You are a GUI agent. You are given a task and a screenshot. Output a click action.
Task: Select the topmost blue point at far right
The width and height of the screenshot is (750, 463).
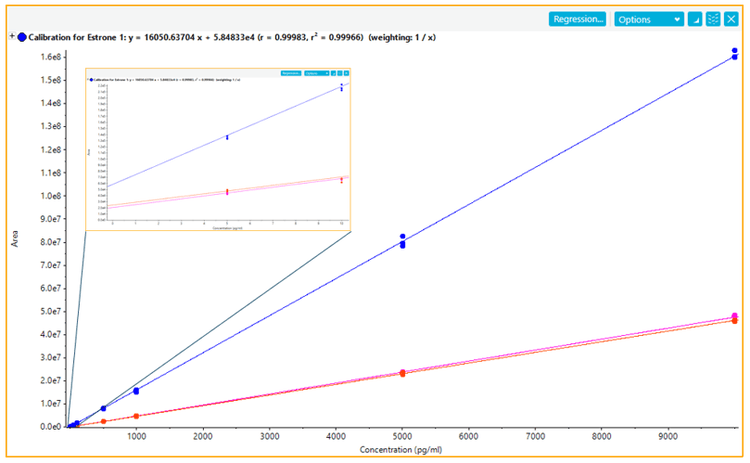click(x=735, y=50)
